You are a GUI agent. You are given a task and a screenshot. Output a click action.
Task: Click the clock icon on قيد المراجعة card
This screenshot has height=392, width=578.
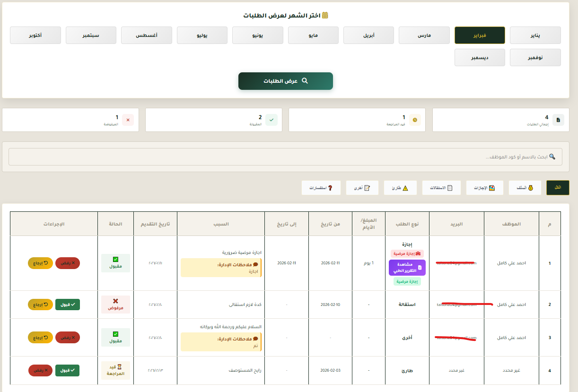pos(414,121)
